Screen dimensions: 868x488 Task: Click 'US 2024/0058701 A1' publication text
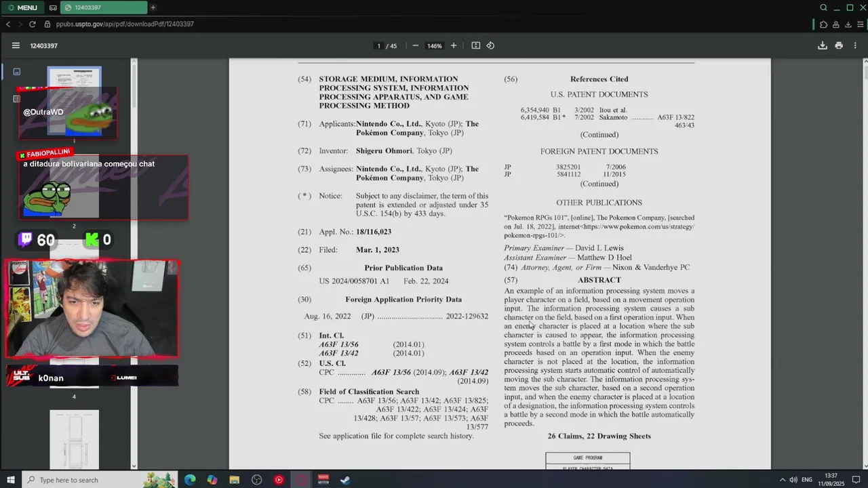pyautogui.click(x=354, y=281)
